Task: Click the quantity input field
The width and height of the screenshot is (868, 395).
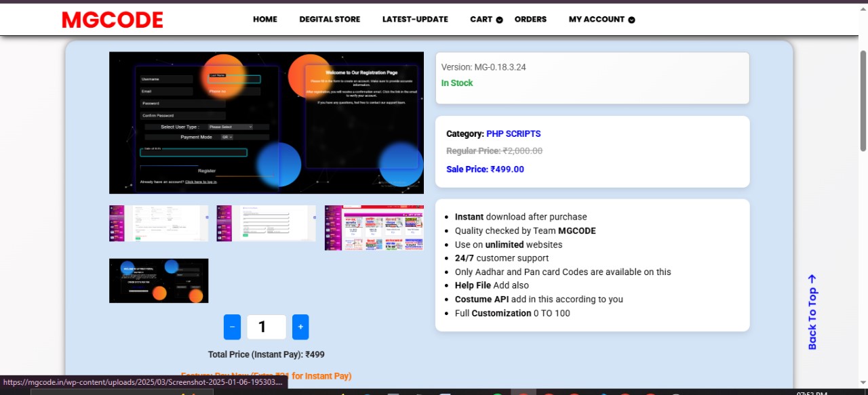Action: tap(266, 327)
